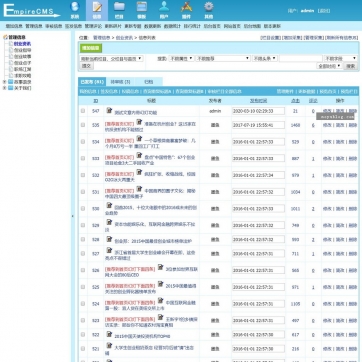
Task: Expand the first collapsed folder in sidebar tree
Action: coord(4,82)
